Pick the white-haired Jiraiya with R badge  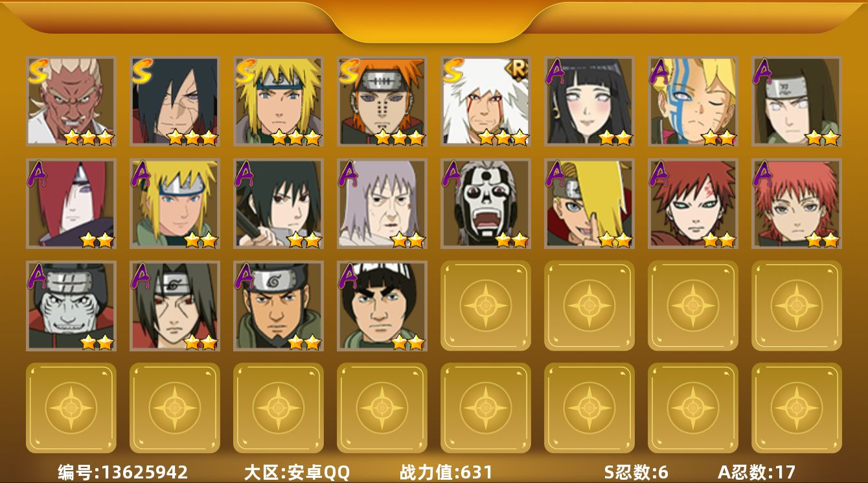[486, 101]
